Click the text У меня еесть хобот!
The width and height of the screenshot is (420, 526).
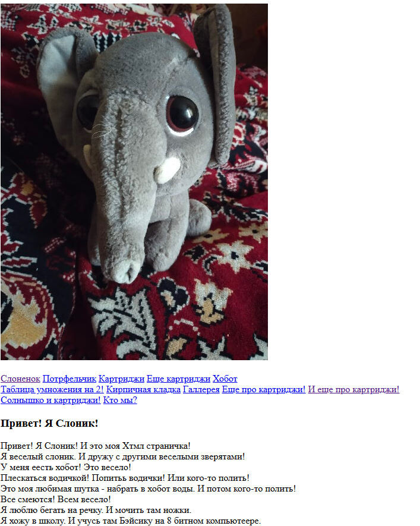(40, 467)
